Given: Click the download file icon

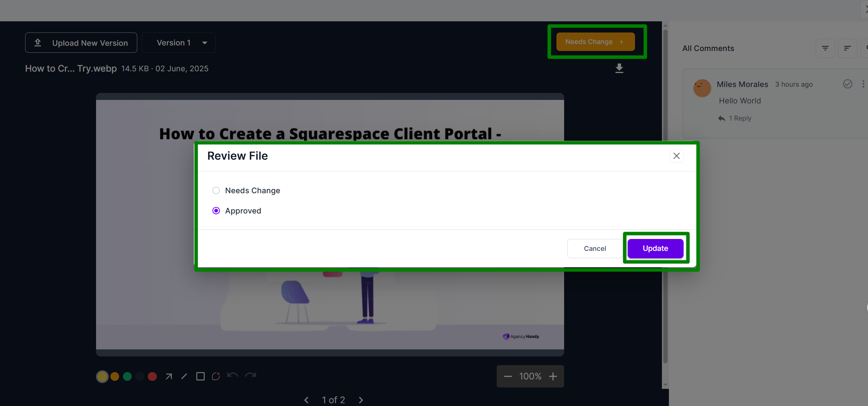Looking at the screenshot, I should pos(619,68).
